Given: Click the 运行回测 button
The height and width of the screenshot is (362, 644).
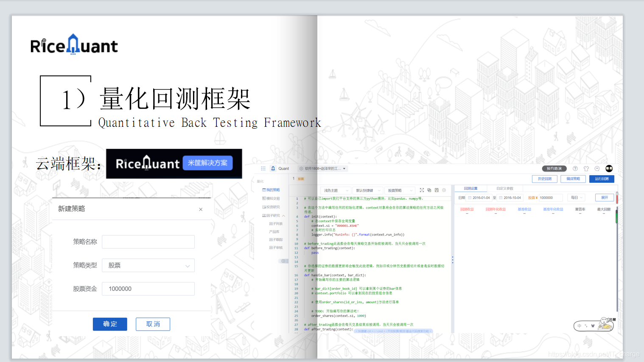Looking at the screenshot, I should pos(602,179).
